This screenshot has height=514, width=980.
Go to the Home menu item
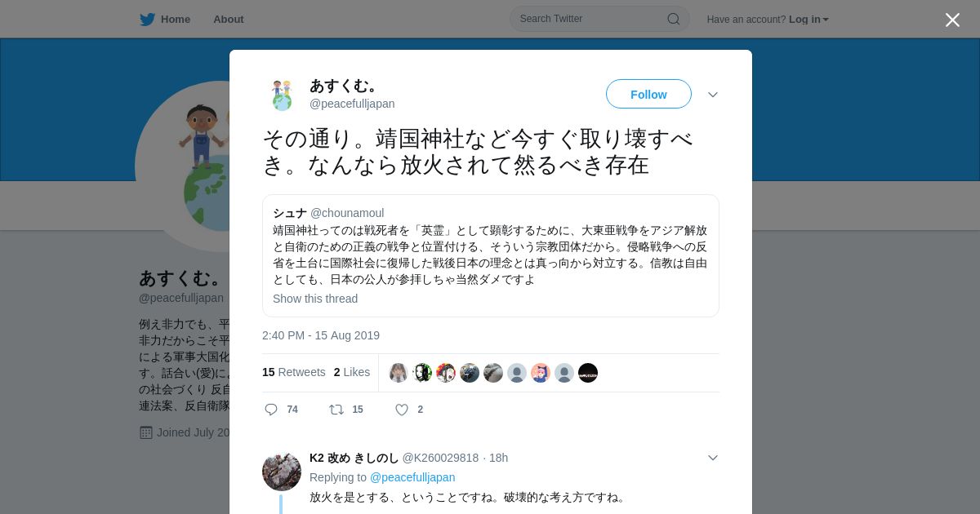(165, 19)
